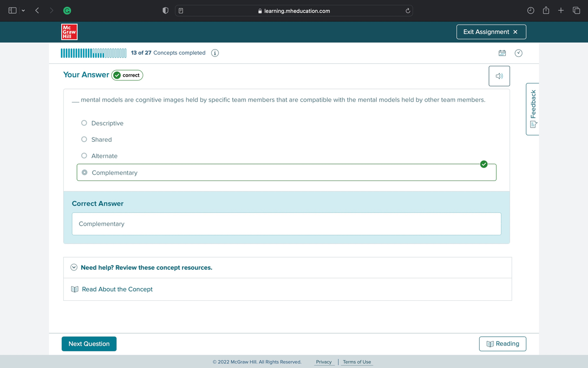588x368 pixels.
Task: Click the concepts progress bar
Action: point(94,53)
